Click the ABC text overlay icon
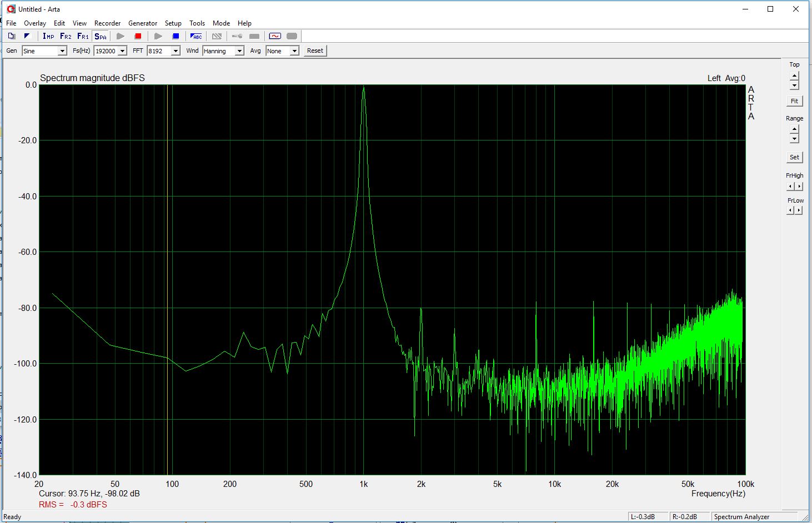Screen dimensions: 812x523 point(196,36)
